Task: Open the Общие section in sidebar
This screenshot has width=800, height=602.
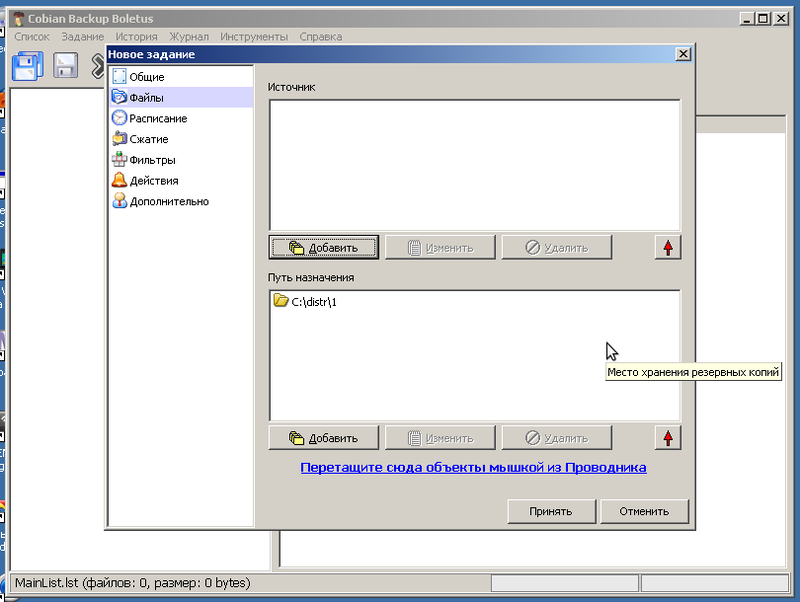Action: click(146, 77)
